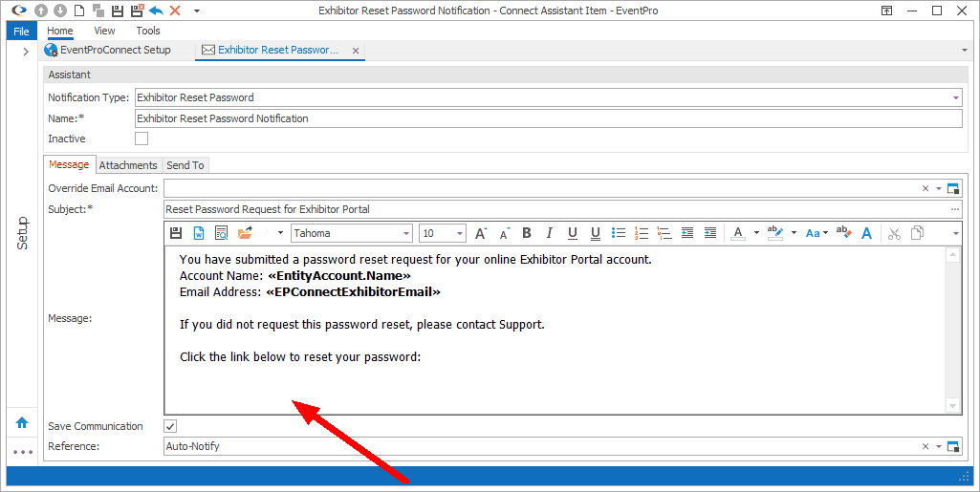Click the New blank document icon

coord(78,11)
